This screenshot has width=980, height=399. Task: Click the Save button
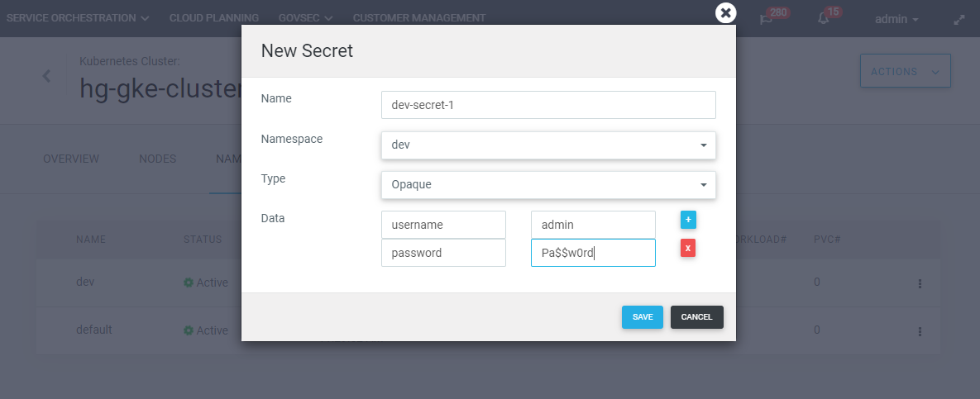click(643, 317)
